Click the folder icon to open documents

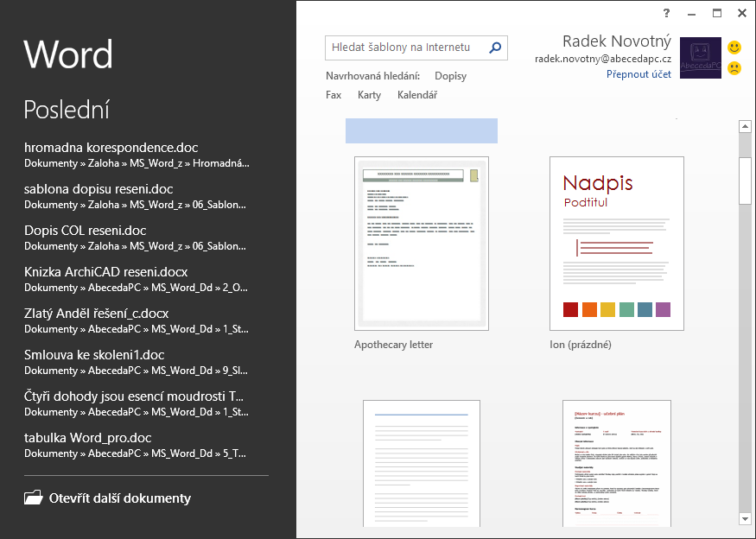pyautogui.click(x=34, y=498)
